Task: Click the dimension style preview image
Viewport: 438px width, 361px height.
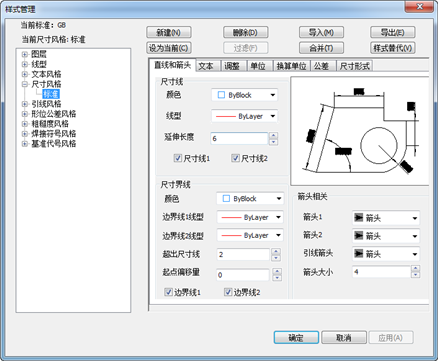Action: (x=359, y=131)
